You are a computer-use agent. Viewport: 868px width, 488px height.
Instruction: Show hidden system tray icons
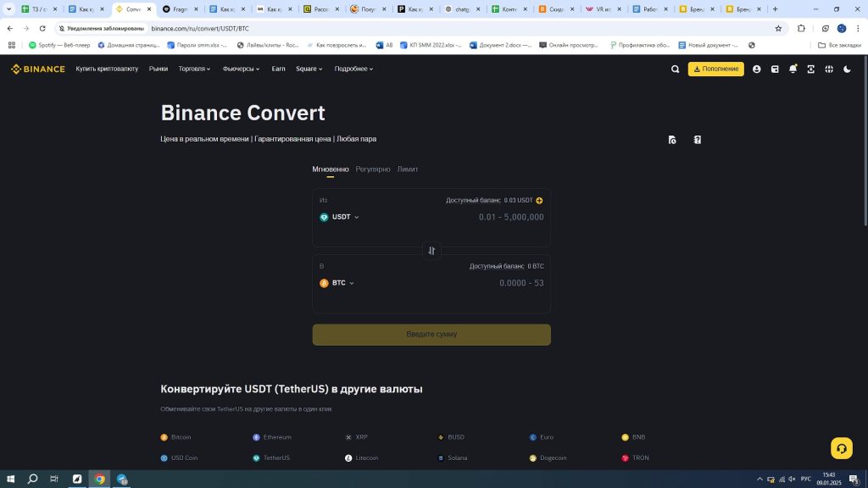(x=759, y=480)
